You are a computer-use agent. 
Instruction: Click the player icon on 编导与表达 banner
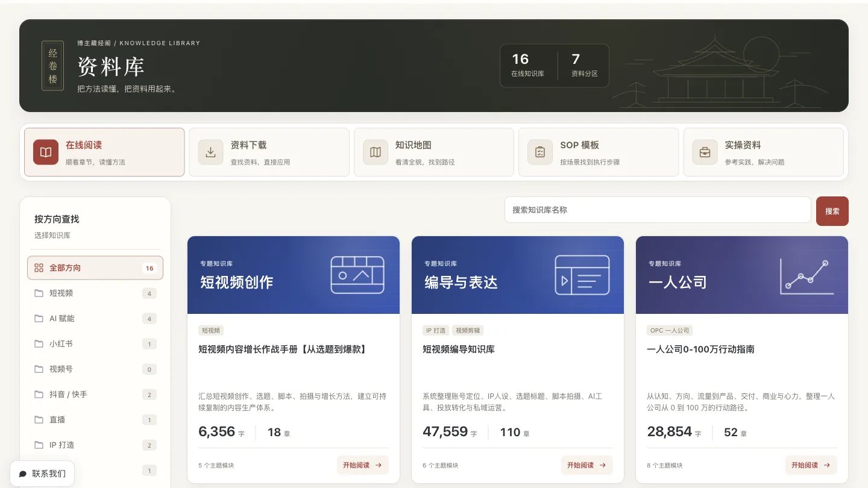click(x=582, y=275)
